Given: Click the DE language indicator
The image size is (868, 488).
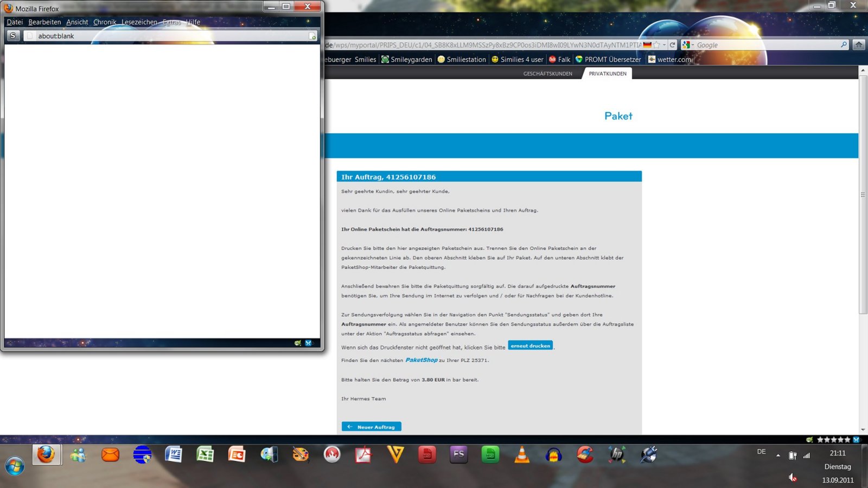Looking at the screenshot, I should [762, 452].
